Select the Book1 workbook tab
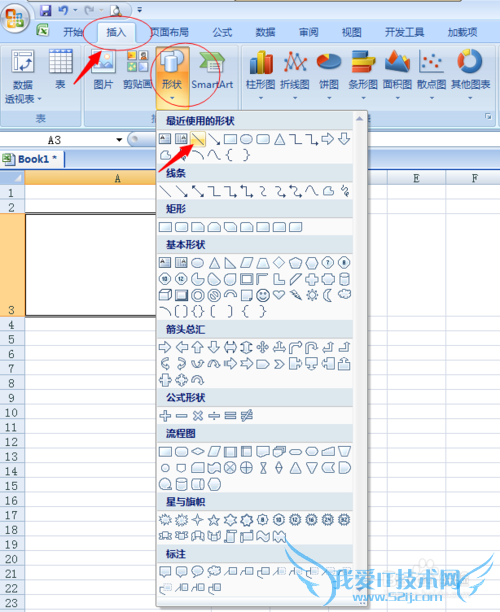 click(32, 159)
